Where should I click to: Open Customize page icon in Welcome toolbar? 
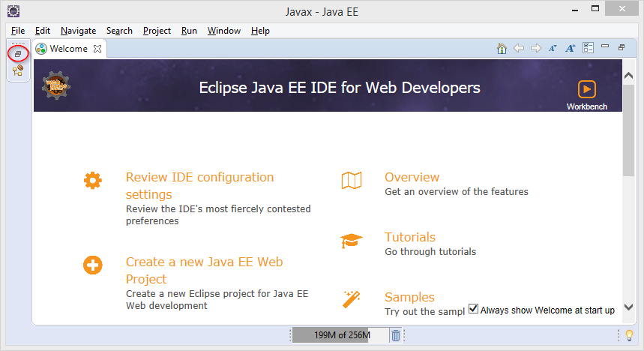coord(589,49)
